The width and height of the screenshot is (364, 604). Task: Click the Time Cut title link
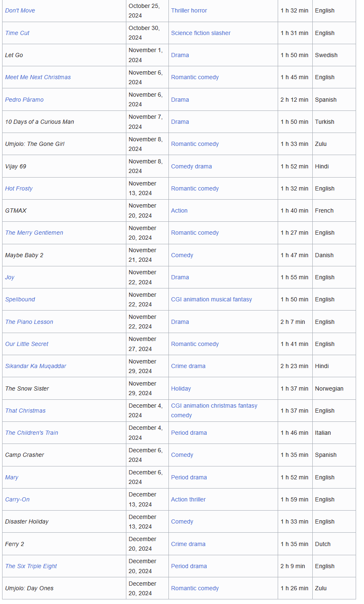click(x=17, y=33)
